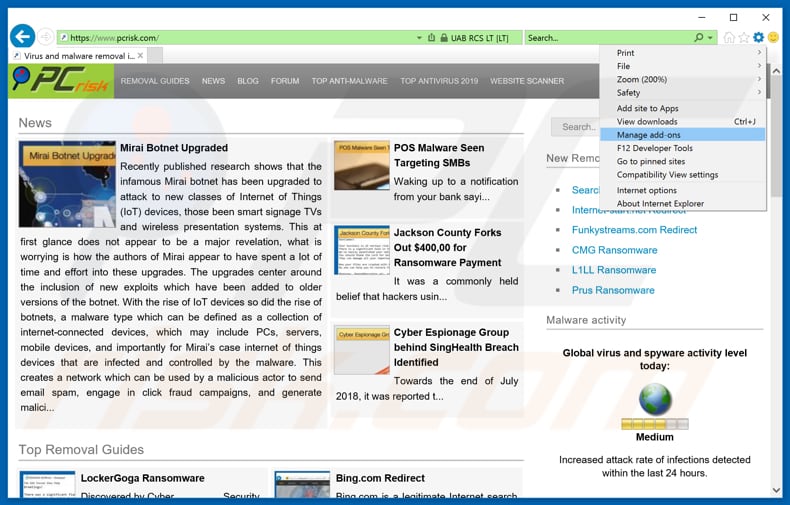This screenshot has height=505, width=790.
Task: Click the REMOVAL GUIDES nav link
Action: pos(155,81)
